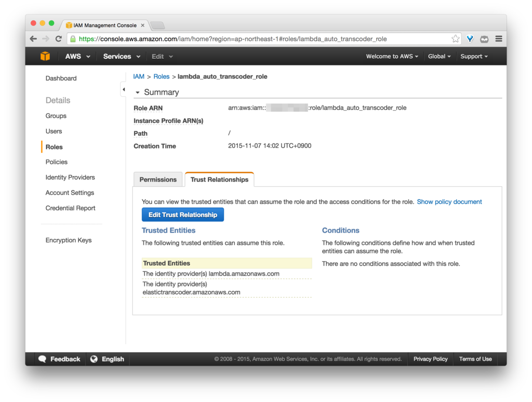This screenshot has height=402, width=532.
Task: Reload the page with the refresh icon
Action: pyautogui.click(x=58, y=39)
